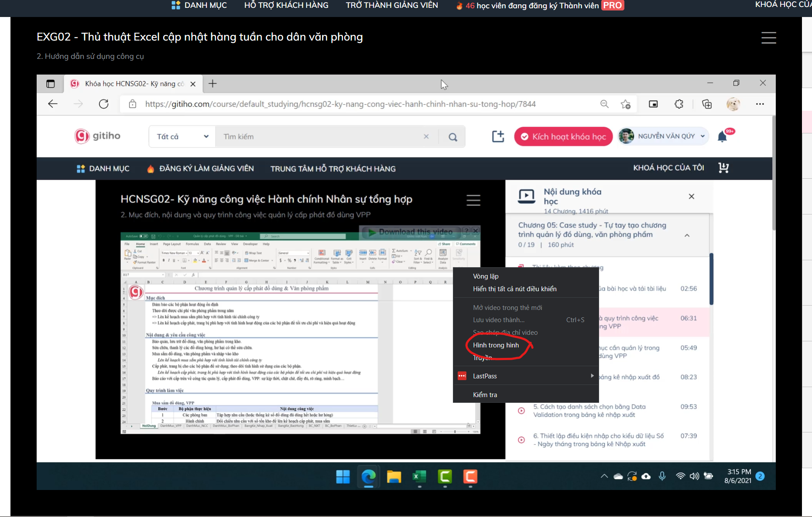Select Kiểm tra from context menu

click(526, 395)
